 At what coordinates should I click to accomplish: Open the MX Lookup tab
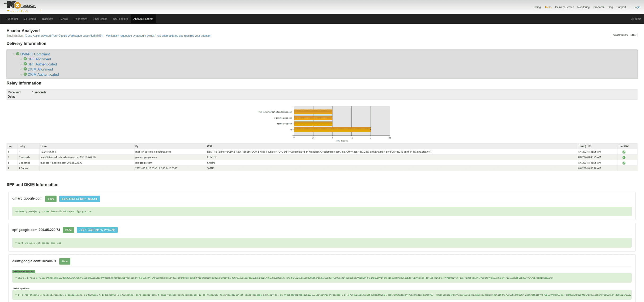coord(30,19)
